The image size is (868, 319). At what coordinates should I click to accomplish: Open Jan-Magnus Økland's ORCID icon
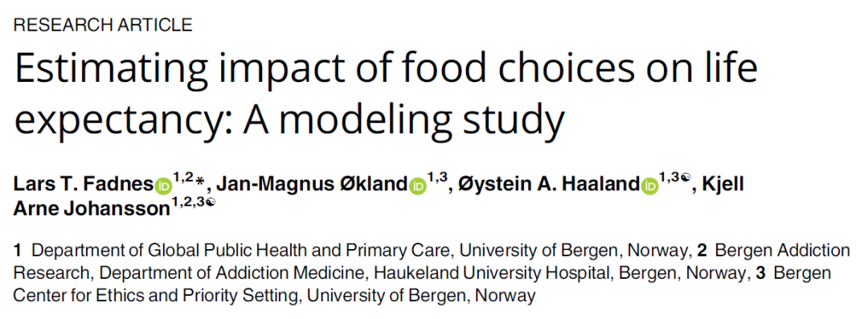[418, 186]
